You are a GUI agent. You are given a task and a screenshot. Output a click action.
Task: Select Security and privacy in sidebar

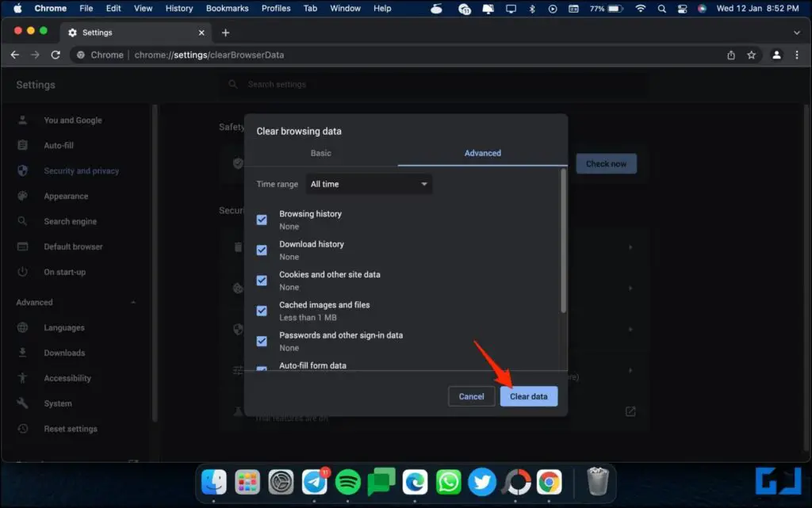(x=82, y=170)
